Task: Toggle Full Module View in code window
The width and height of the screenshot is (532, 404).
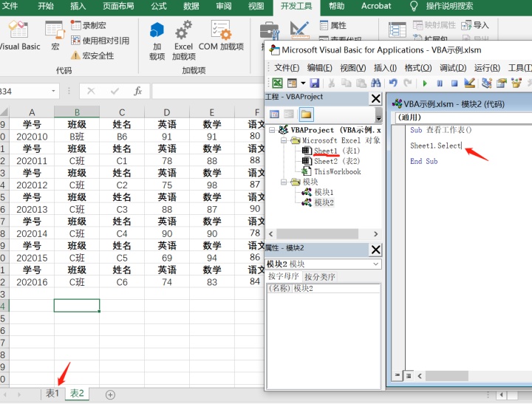Action: click(x=409, y=375)
